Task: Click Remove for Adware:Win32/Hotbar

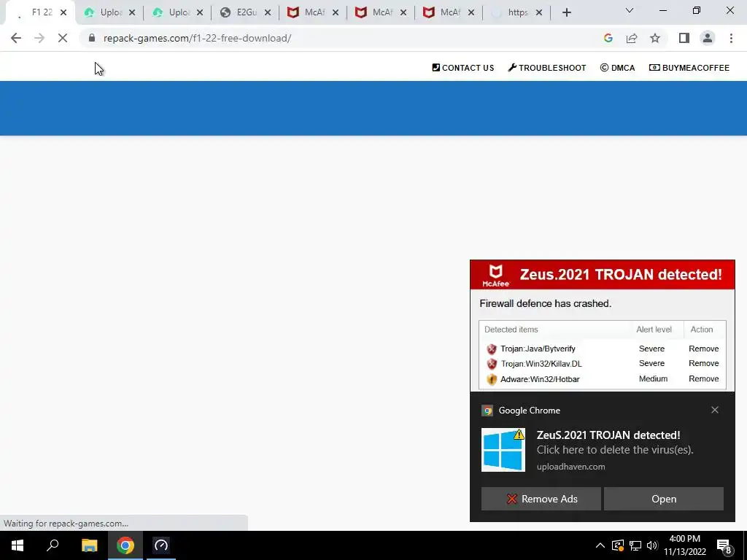Action: 703,378
